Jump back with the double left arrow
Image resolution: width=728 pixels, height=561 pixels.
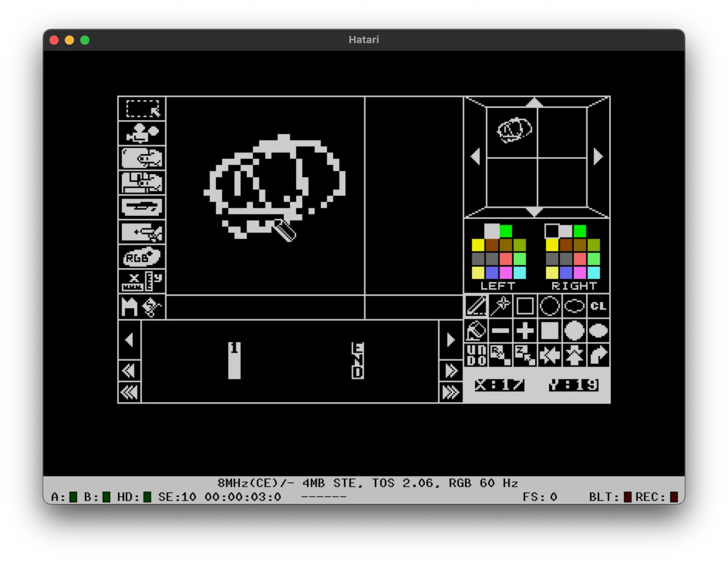tap(130, 371)
